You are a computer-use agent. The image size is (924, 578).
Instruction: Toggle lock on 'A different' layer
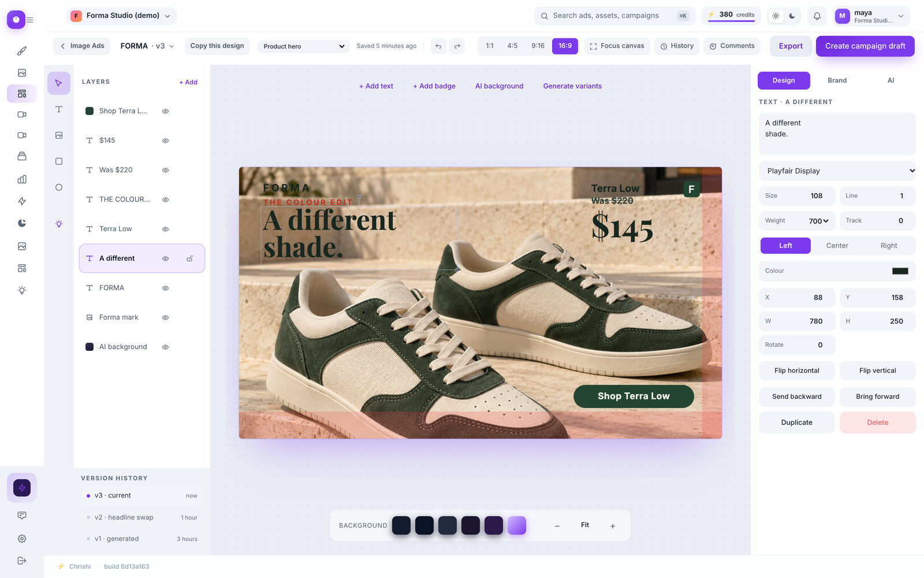tap(189, 258)
